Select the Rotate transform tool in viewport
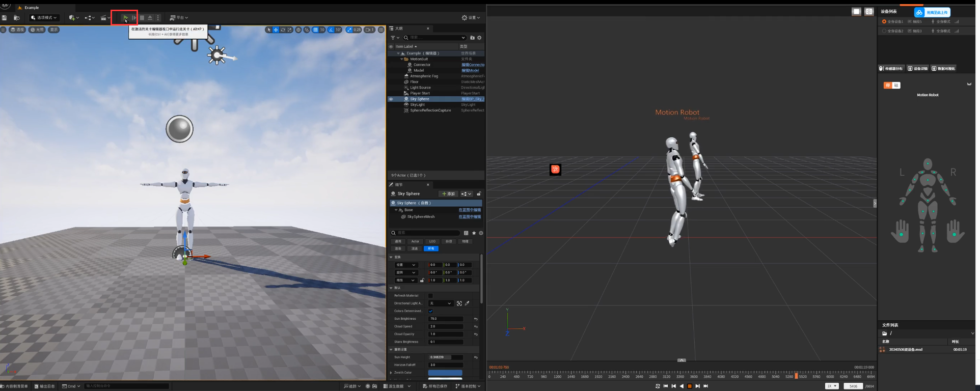 coord(283,30)
